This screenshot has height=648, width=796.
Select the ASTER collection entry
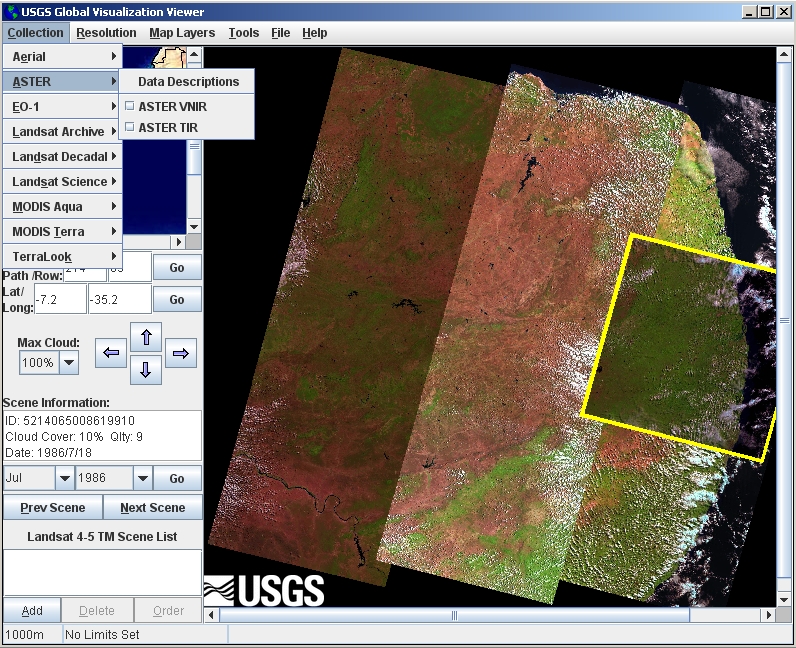point(62,81)
